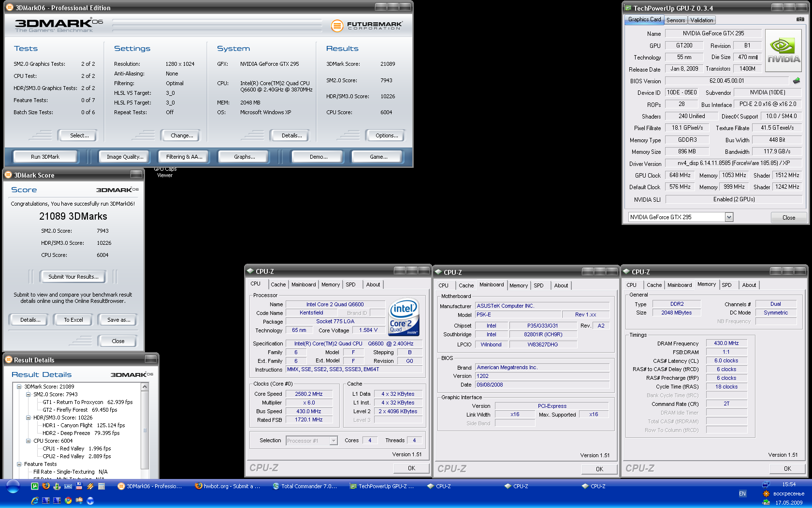
Task: Click the Details button in 3DMark Score window
Action: click(x=30, y=320)
